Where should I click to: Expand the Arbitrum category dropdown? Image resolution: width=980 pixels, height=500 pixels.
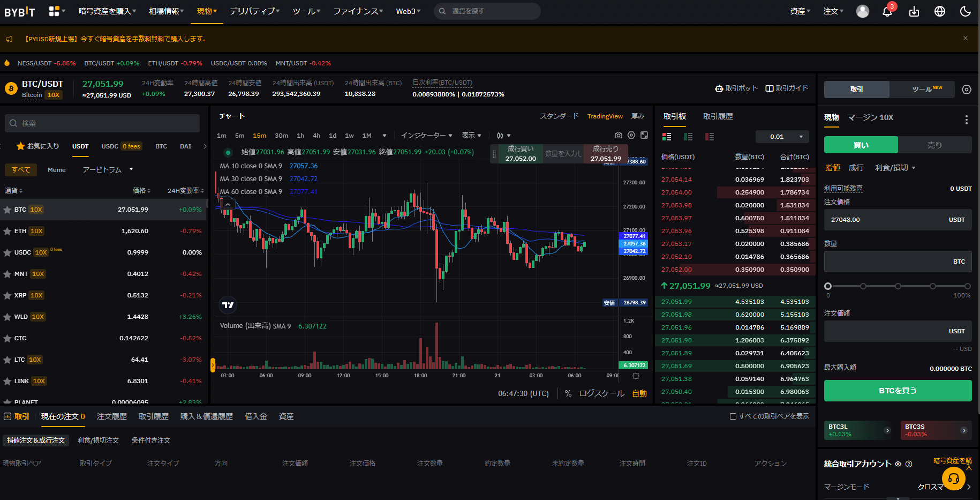[108, 170]
